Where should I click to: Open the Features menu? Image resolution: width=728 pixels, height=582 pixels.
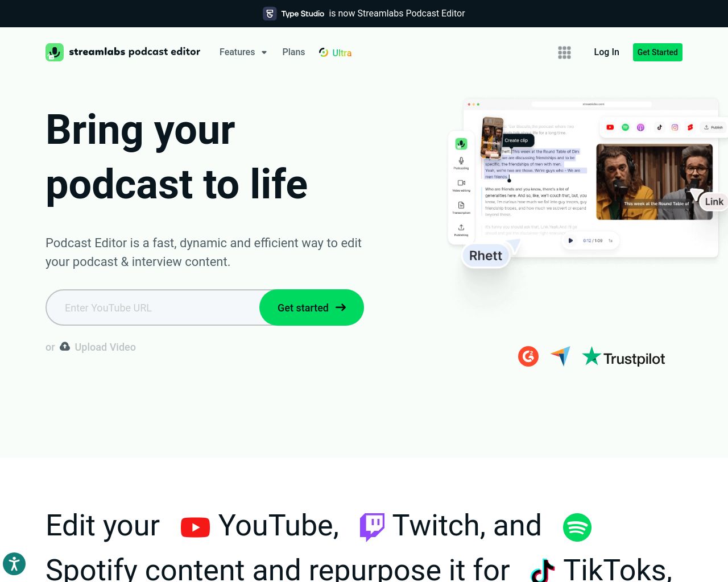click(x=237, y=52)
